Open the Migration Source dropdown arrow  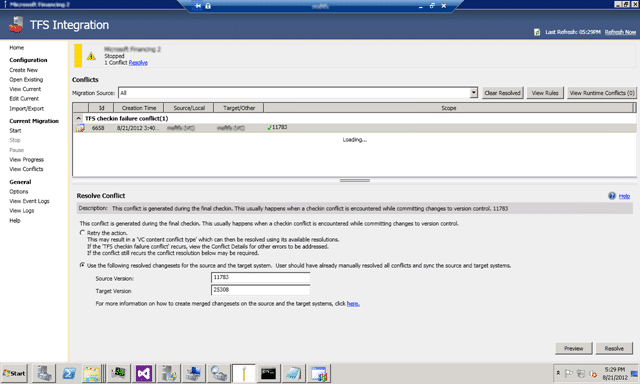tap(473, 93)
